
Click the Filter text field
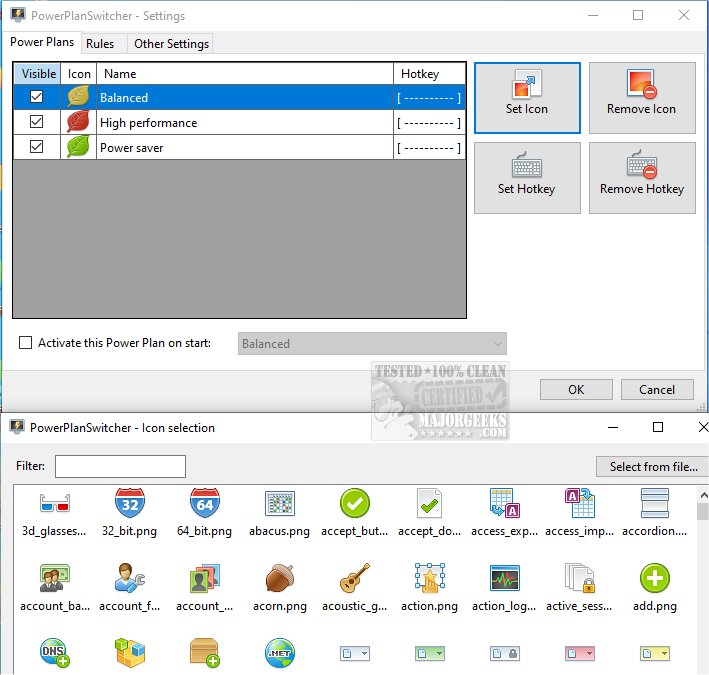[120, 466]
